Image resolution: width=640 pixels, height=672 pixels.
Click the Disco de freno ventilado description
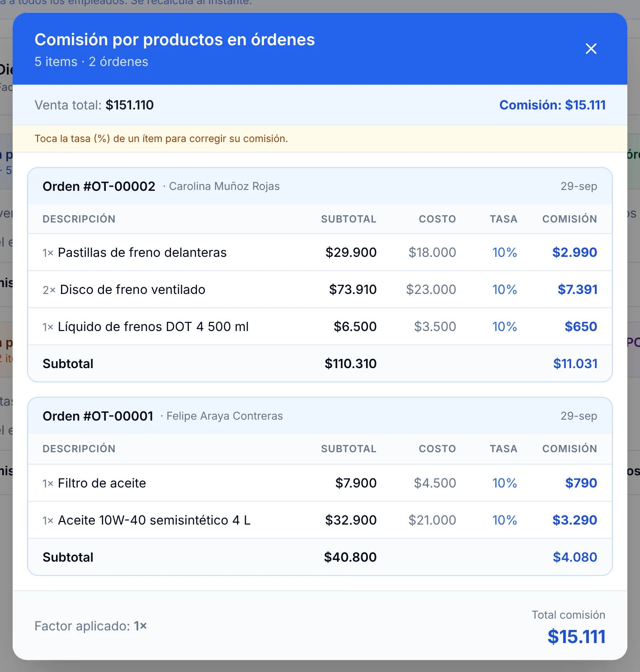click(133, 289)
